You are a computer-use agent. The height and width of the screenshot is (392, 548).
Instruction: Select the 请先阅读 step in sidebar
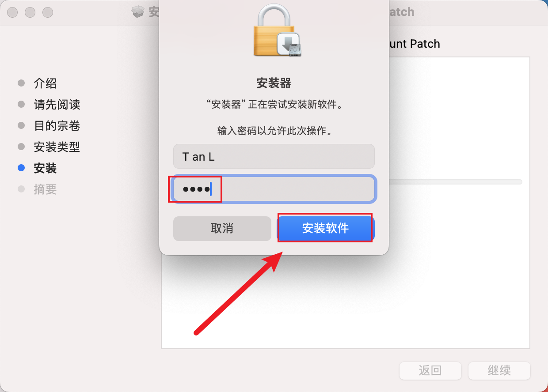[57, 105]
